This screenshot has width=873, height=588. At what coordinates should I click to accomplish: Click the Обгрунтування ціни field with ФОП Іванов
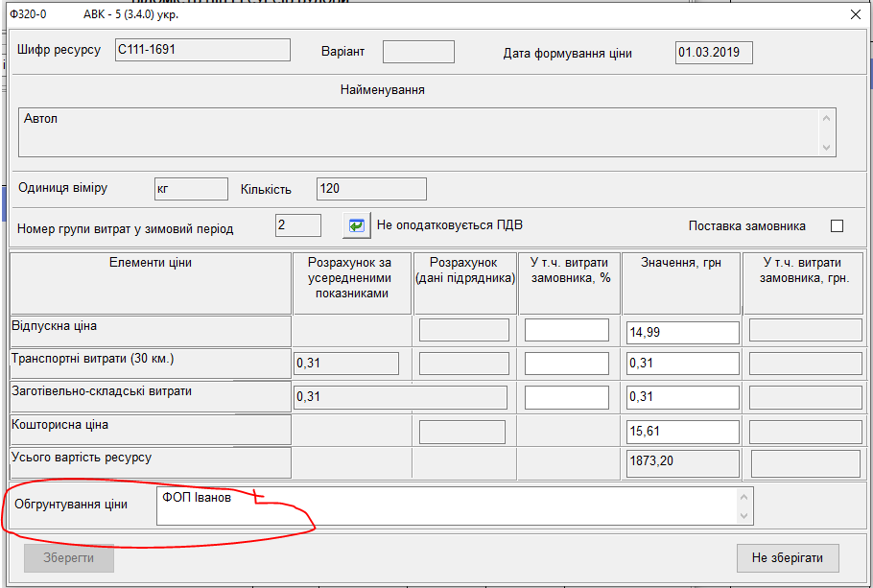(455, 506)
